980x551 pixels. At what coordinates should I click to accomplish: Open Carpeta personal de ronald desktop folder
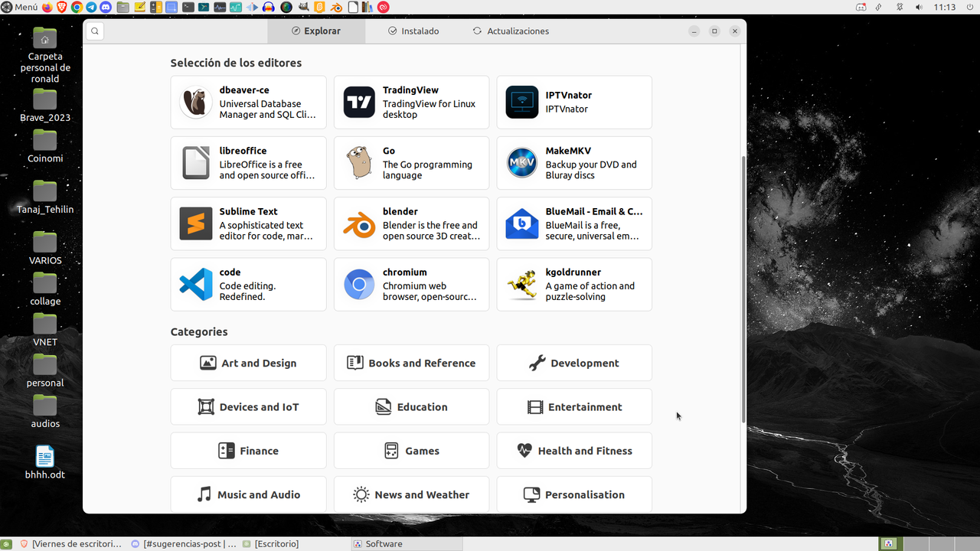click(x=45, y=55)
